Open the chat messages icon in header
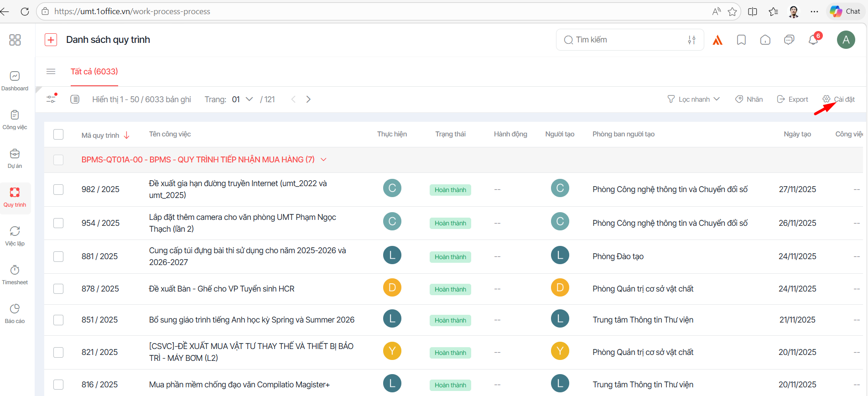Screen dimensions: 868x396 [x=789, y=40]
